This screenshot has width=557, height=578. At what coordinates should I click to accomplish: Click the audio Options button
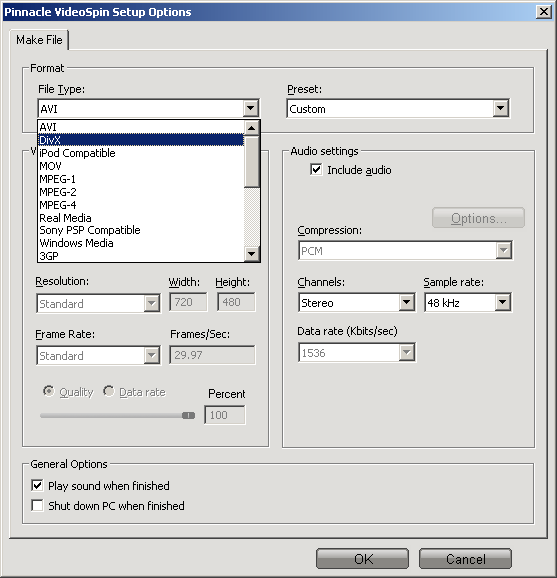[478, 218]
